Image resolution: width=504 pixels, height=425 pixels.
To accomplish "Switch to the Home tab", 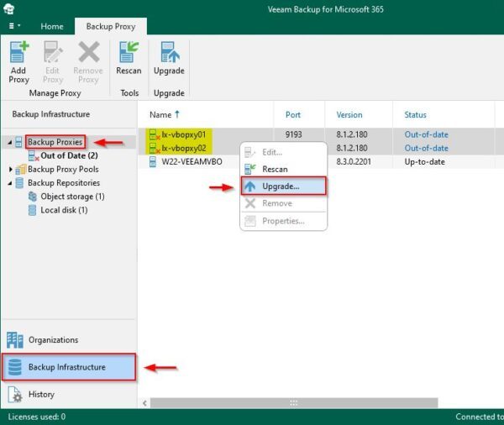I will (x=52, y=26).
